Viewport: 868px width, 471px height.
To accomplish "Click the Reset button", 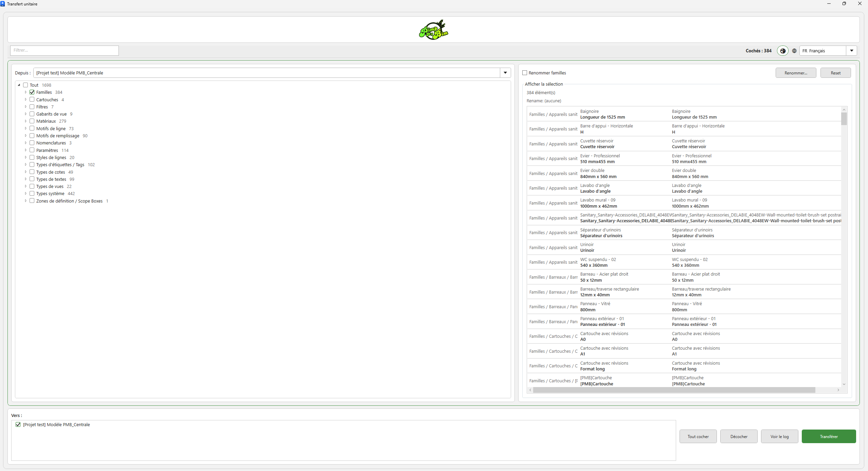I will 835,73.
